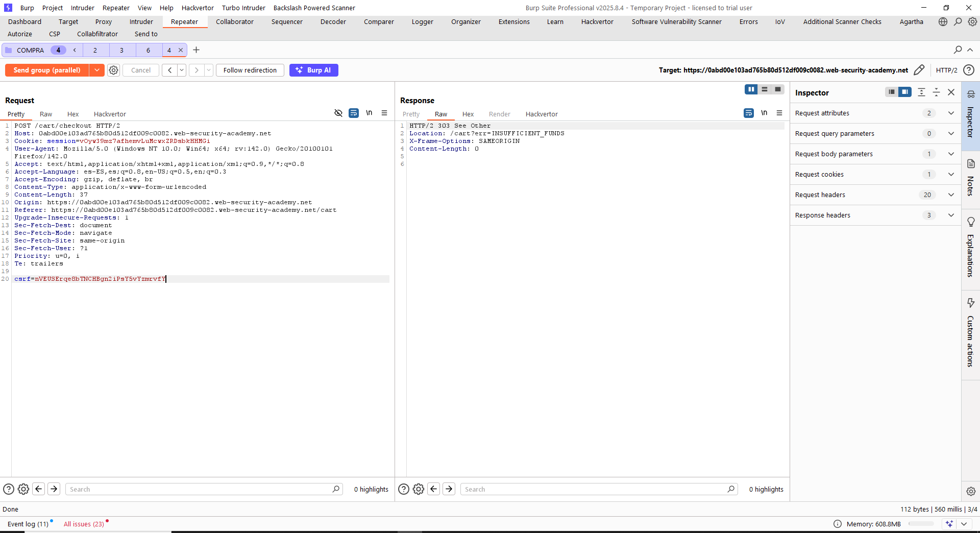Switch to the Proxy tab
Image resolution: width=980 pixels, height=533 pixels.
tap(103, 21)
